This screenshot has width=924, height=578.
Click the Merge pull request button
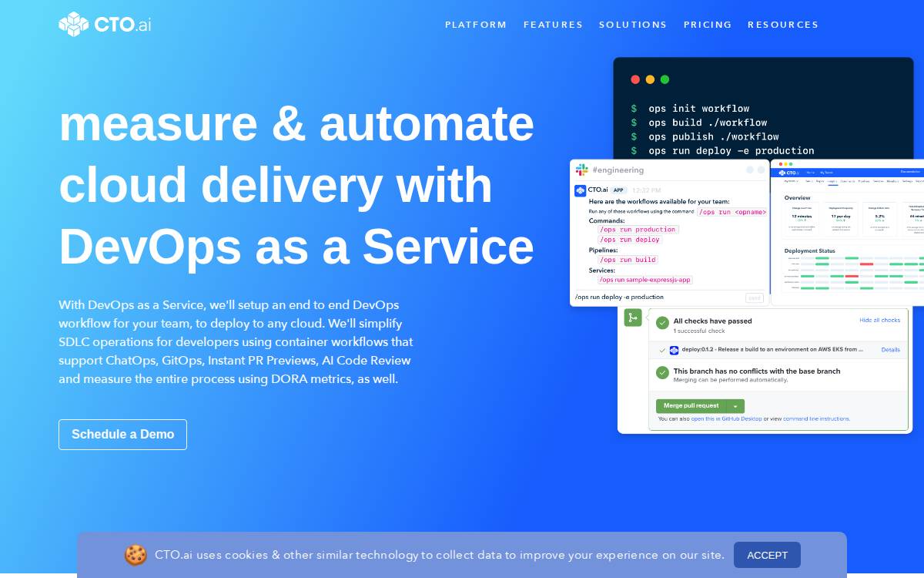pyautogui.click(x=691, y=405)
